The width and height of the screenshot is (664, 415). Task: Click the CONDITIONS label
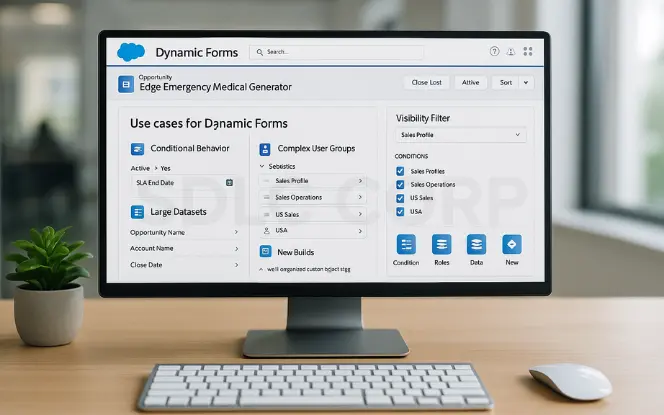(411, 156)
